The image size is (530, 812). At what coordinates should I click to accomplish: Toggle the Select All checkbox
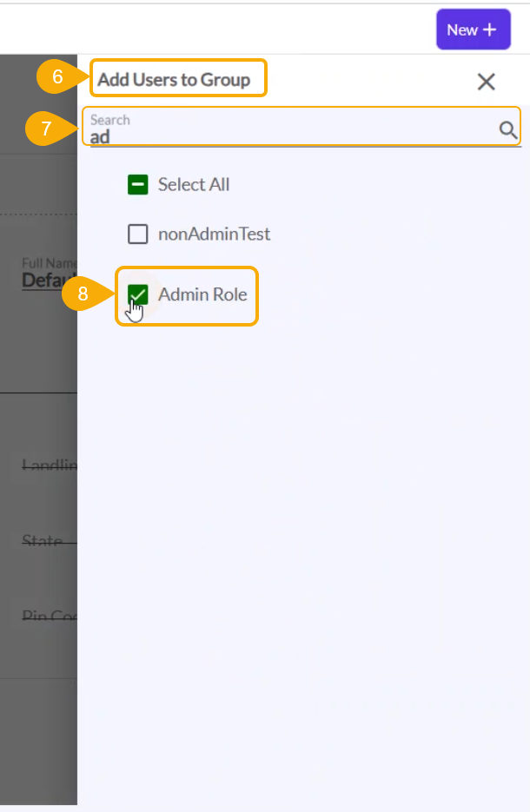tap(137, 184)
